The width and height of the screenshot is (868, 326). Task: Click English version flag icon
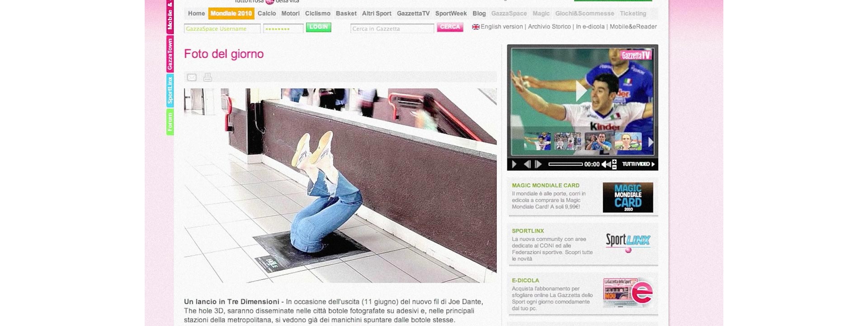pyautogui.click(x=476, y=27)
